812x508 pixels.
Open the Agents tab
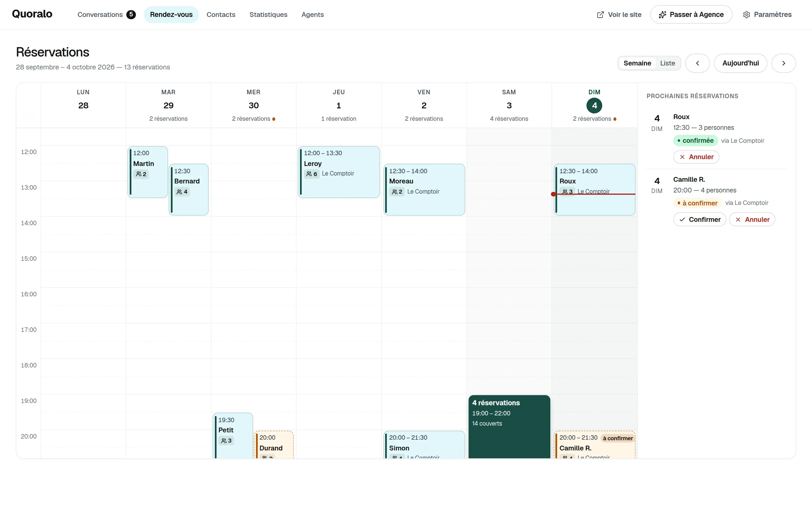pos(312,14)
